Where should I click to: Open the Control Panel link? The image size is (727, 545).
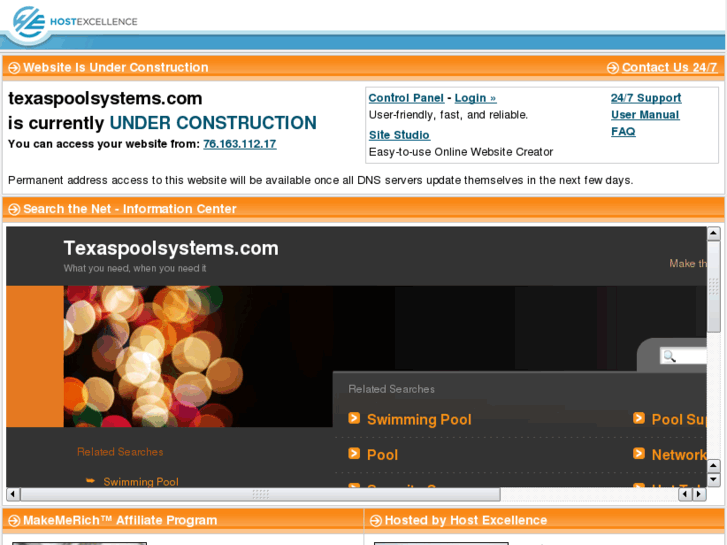[406, 98]
